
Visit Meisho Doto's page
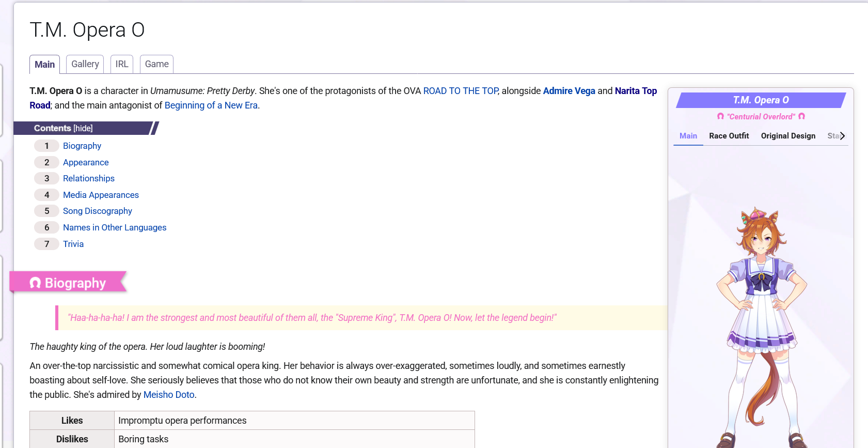169,395
